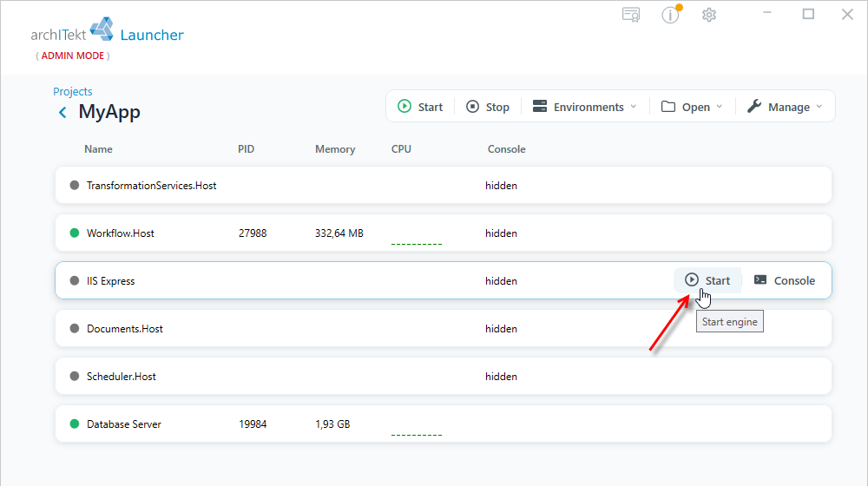Select the Documents.Host row
The image size is (868, 486).
444,329
